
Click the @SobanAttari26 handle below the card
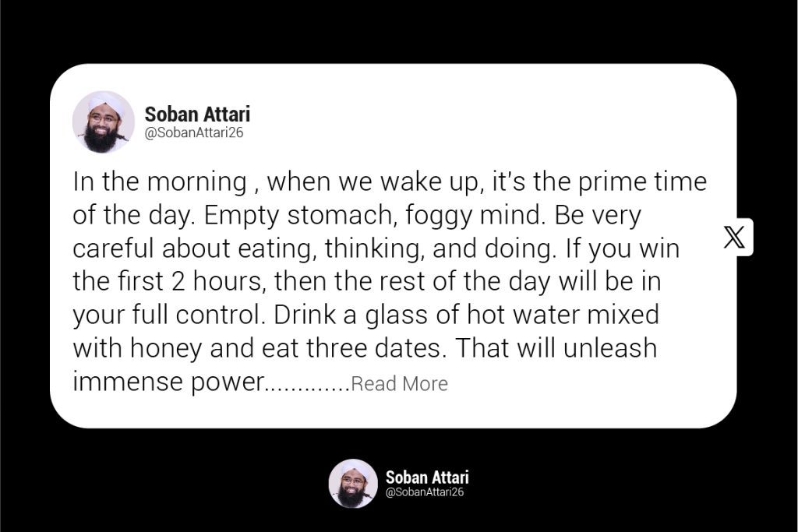click(x=425, y=492)
